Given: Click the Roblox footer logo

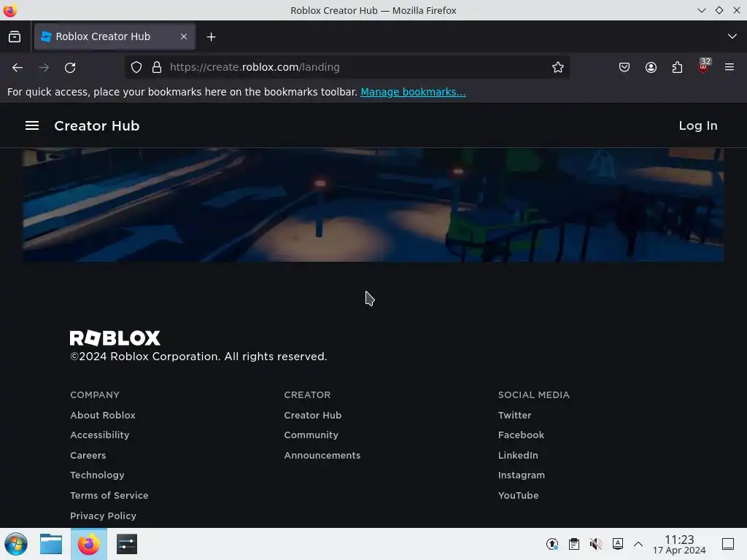Looking at the screenshot, I should click(115, 338).
